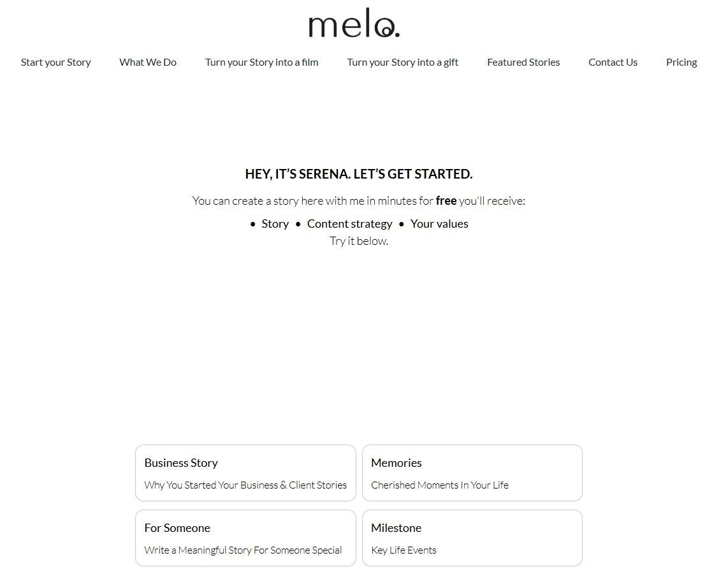728x574 pixels.
Task: Choose the Business Story card
Action: click(245, 473)
